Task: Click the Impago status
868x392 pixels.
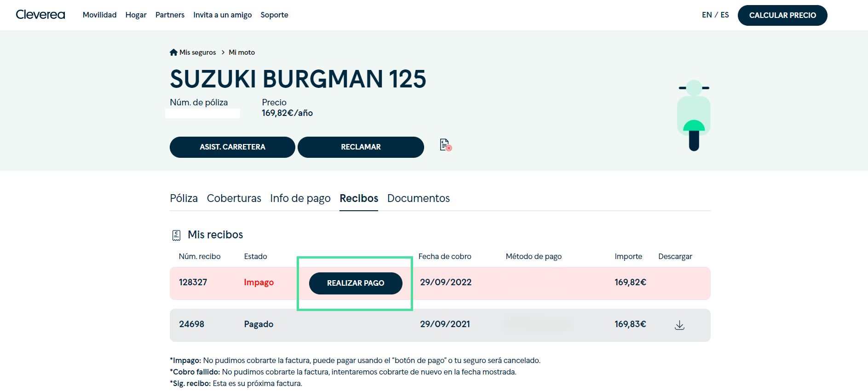Action: tap(259, 282)
